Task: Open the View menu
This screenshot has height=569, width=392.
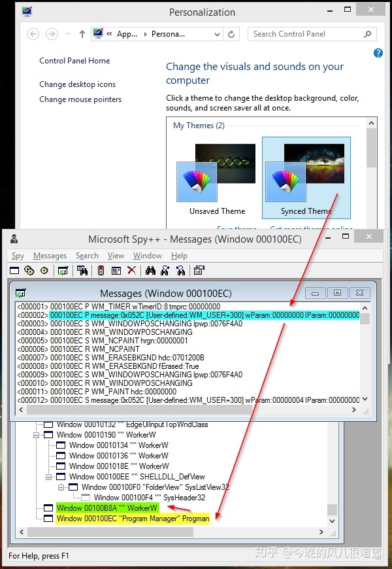Action: pyautogui.click(x=116, y=256)
